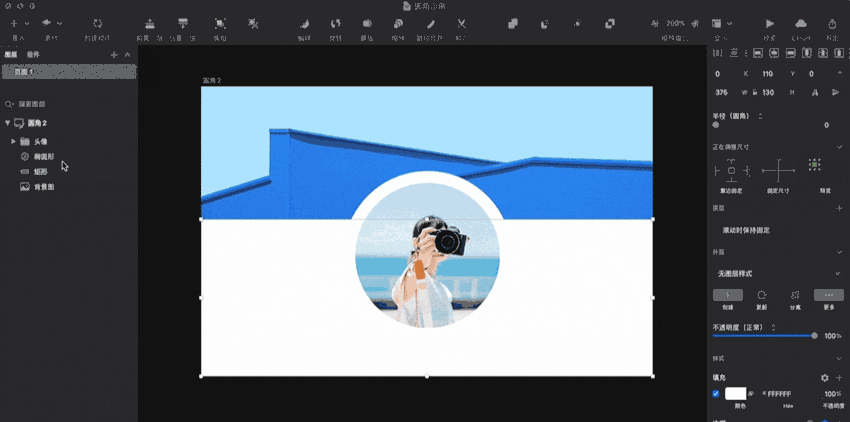Align selected layer to left edge

tap(758, 53)
